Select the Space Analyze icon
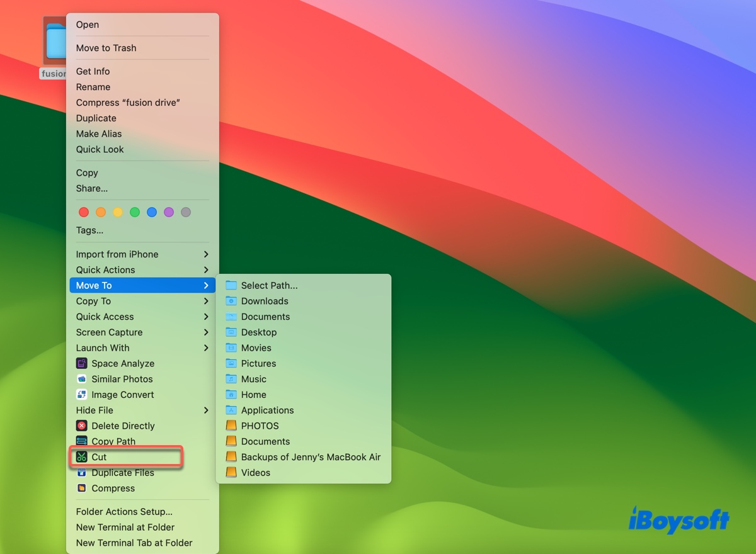The width and height of the screenshot is (756, 554). tap(81, 363)
